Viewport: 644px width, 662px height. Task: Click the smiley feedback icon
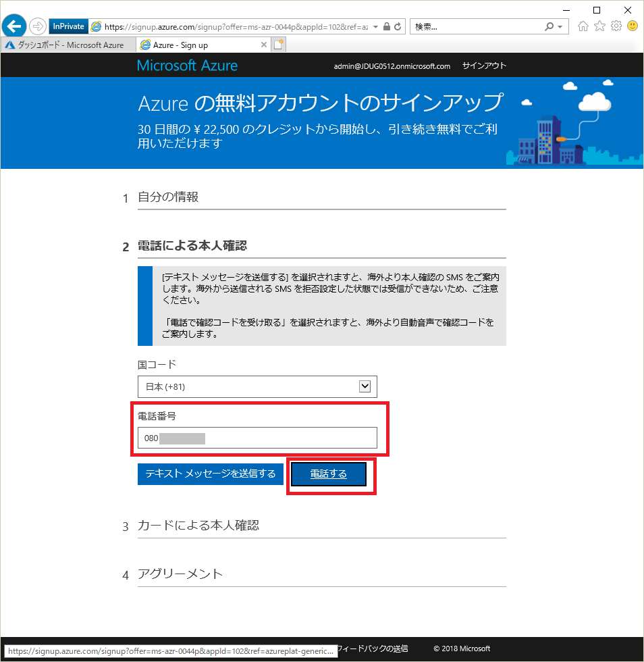[x=632, y=26]
